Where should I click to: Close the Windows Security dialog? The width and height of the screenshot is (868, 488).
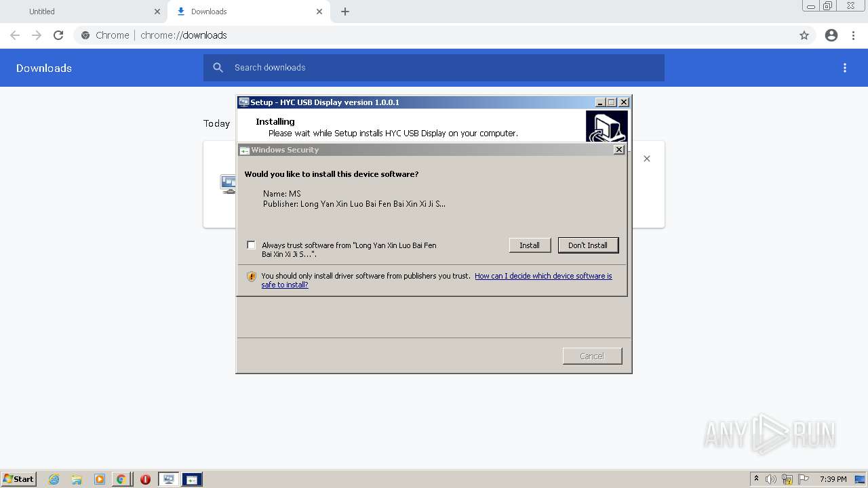618,150
